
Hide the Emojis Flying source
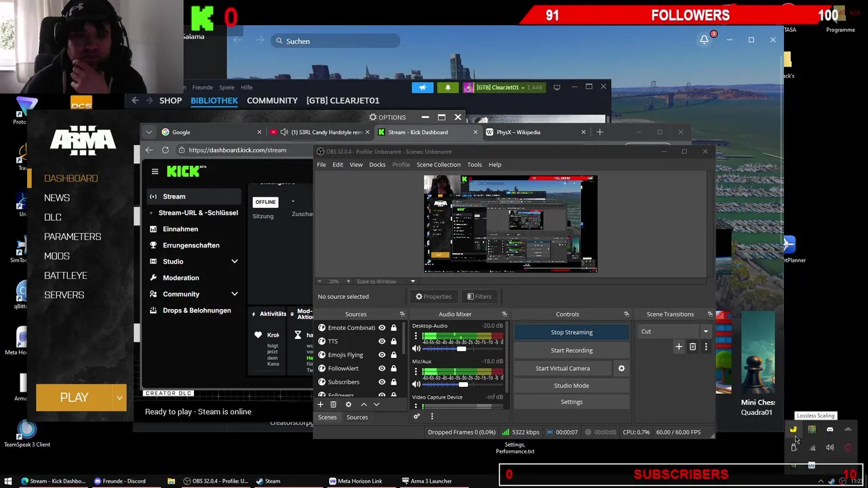click(x=382, y=355)
